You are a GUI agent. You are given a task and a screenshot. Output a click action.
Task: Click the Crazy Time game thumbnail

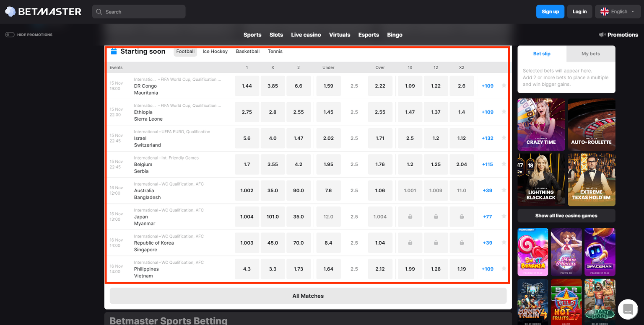pyautogui.click(x=541, y=124)
